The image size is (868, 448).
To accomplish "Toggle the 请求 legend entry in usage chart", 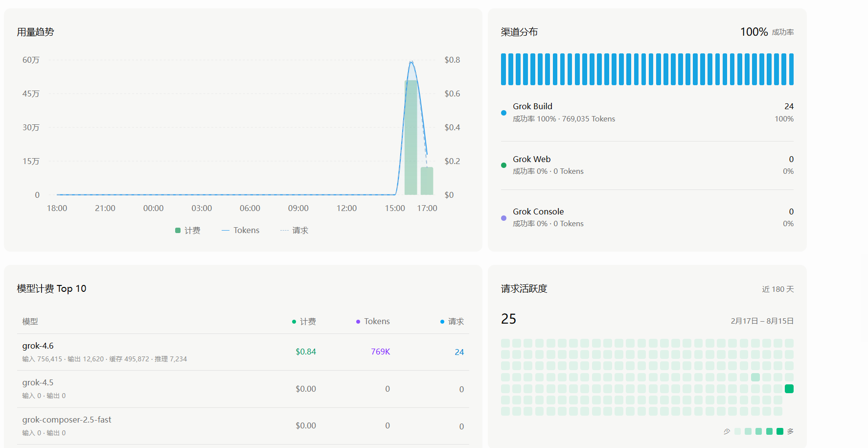I will point(294,230).
